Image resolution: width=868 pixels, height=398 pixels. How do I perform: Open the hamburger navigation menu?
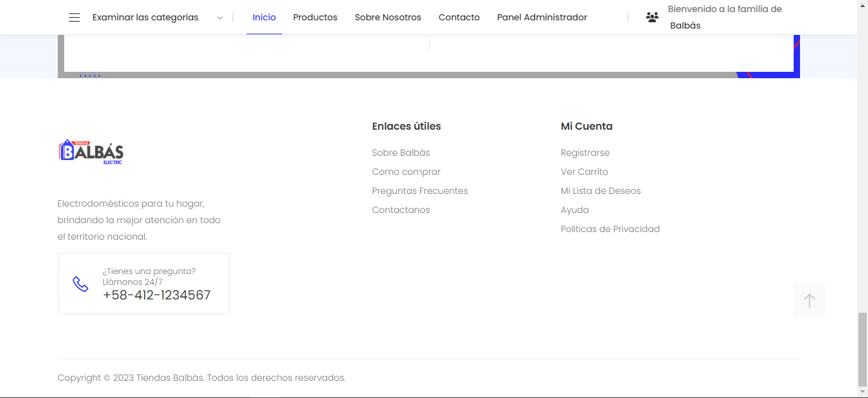[x=74, y=17]
